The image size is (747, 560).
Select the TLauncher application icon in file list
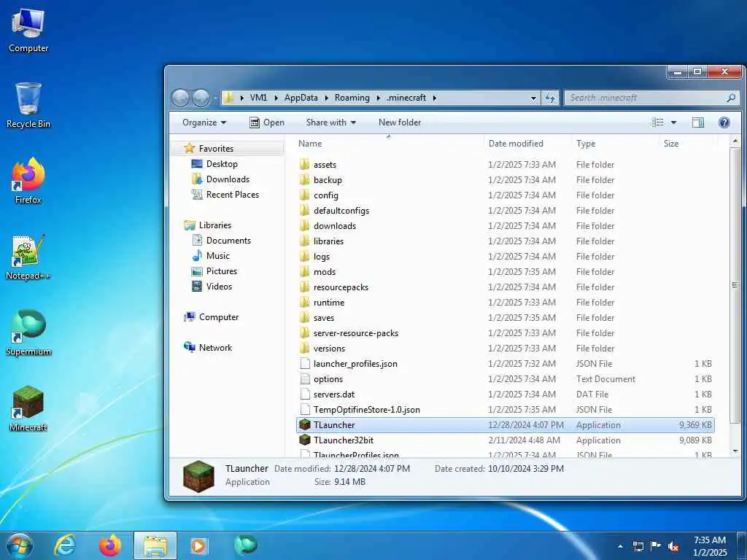(305, 425)
